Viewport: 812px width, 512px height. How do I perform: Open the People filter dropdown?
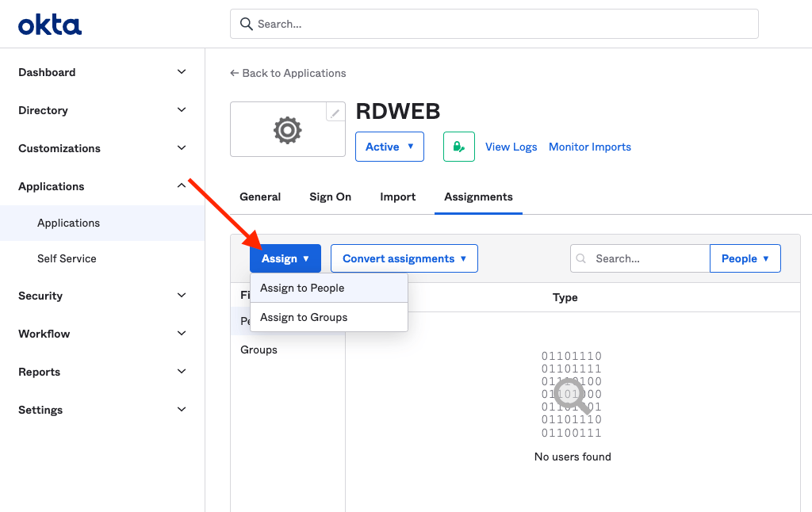tap(745, 258)
